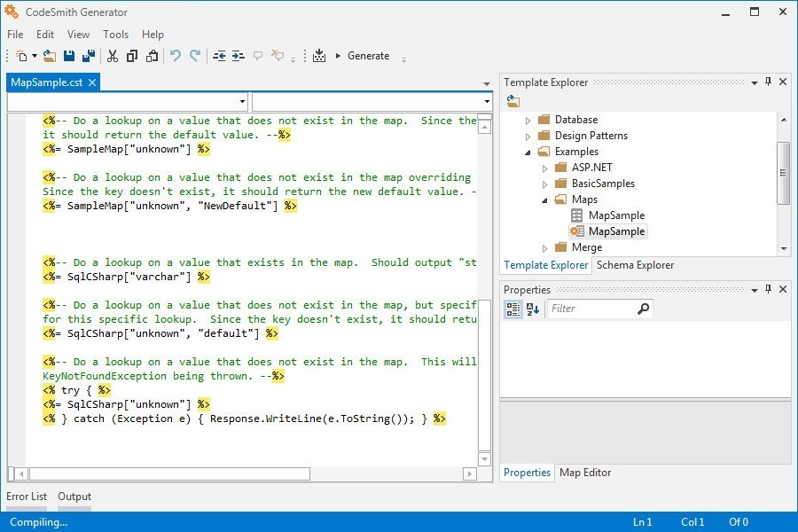Click the Build template icon
The image size is (798, 532).
pos(319,56)
